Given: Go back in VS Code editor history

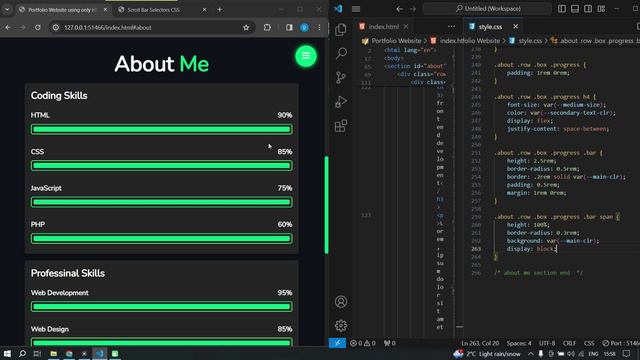Looking at the screenshot, I should 400,9.
